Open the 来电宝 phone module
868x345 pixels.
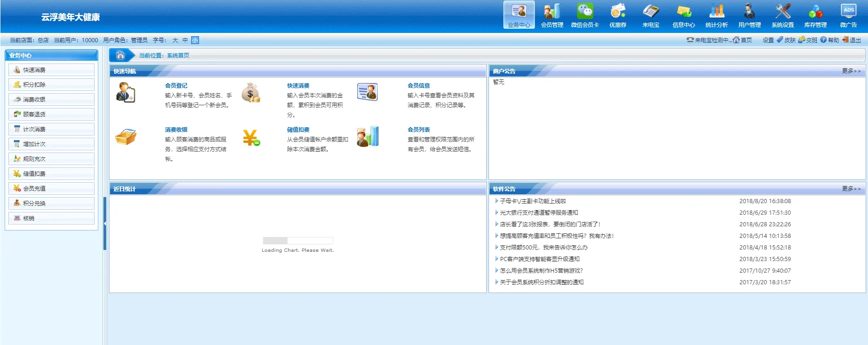tap(650, 15)
